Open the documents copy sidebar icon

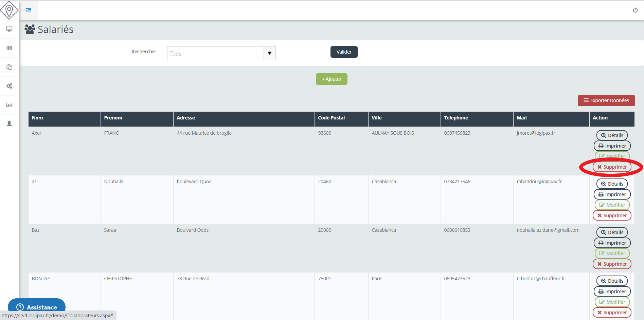9,67
